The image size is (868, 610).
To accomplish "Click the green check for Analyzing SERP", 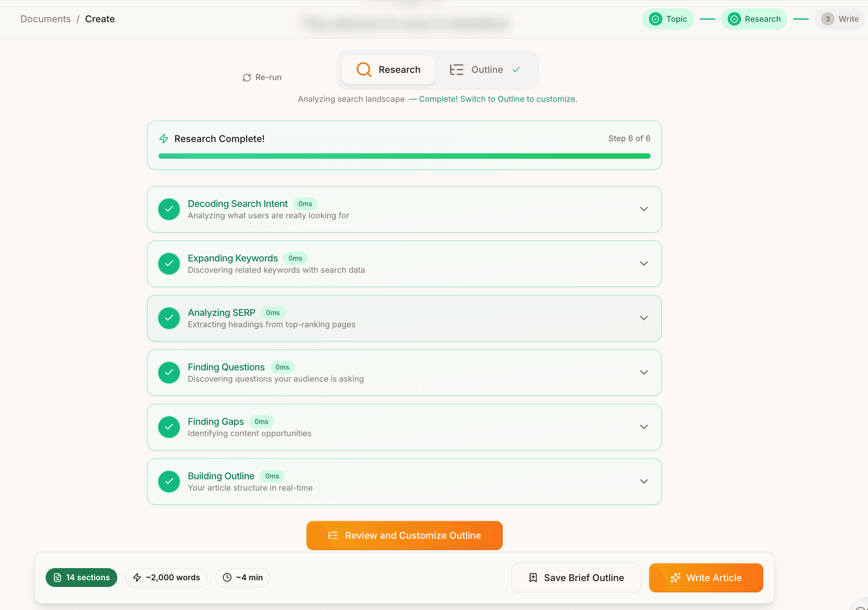I will [x=169, y=318].
